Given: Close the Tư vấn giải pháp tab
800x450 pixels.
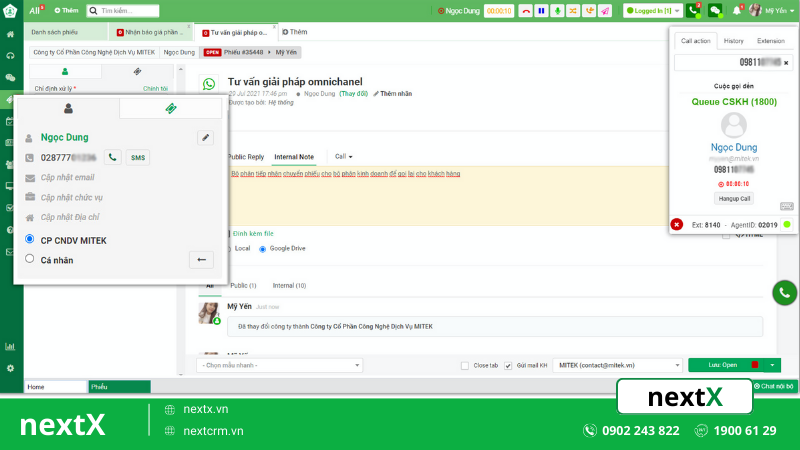Looking at the screenshot, I should (x=274, y=27).
